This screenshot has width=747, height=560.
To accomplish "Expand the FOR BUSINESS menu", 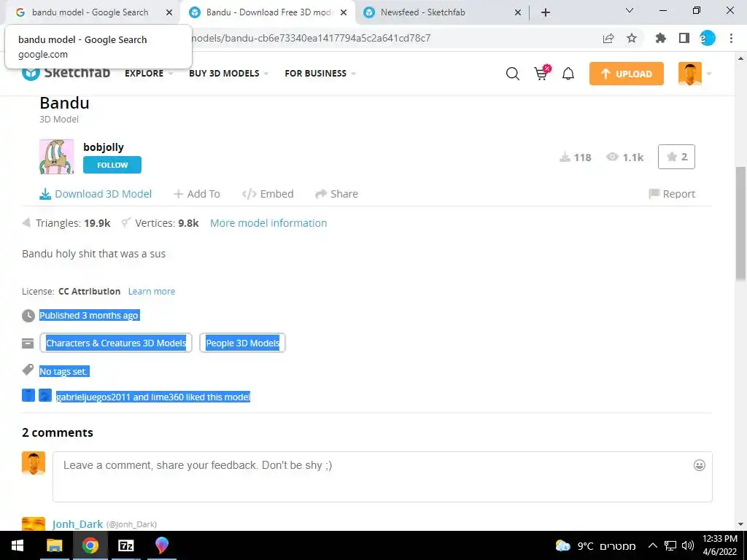I will tap(320, 74).
